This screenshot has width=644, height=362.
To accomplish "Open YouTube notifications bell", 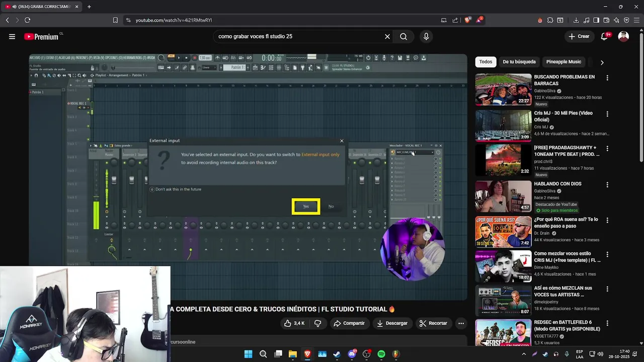I will (605, 36).
